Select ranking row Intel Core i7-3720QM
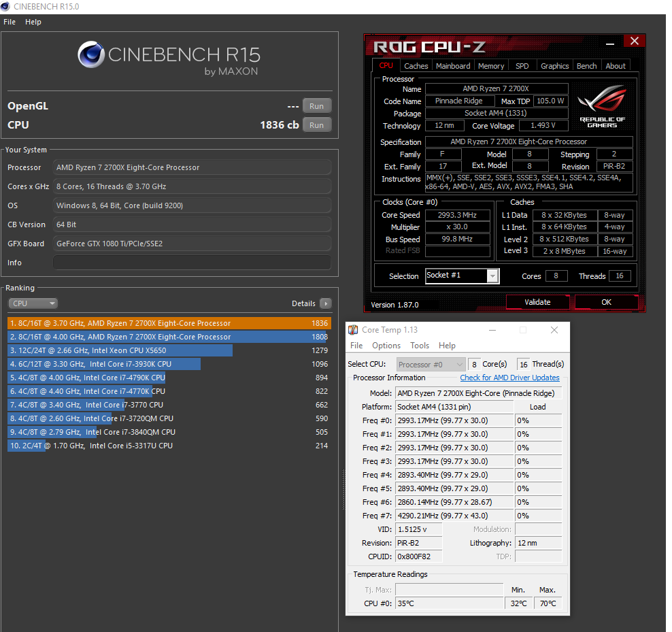The image size is (672, 632). tap(169, 418)
